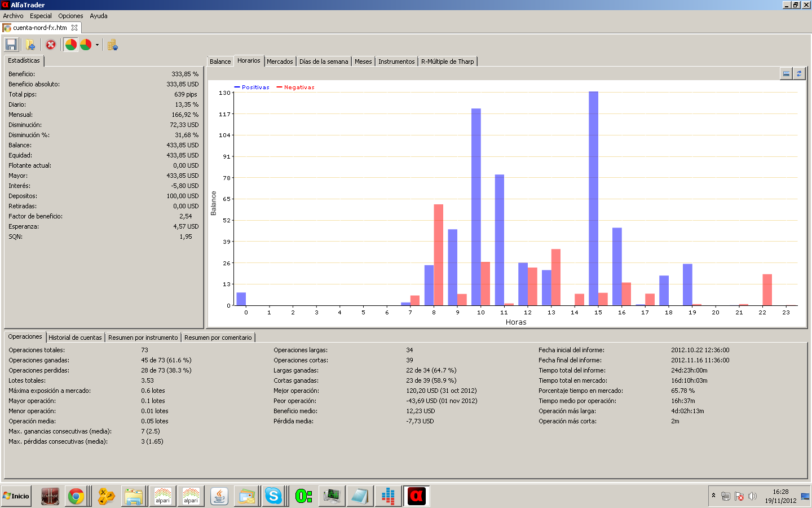Image resolution: width=812 pixels, height=508 pixels.
Task: Open the Archivo menu
Action: click(13, 16)
